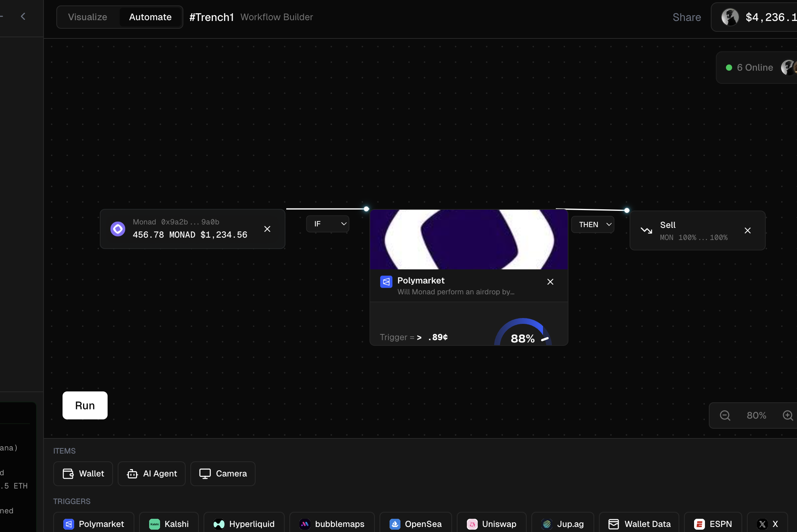This screenshot has height=532, width=797.
Task: Open the IF condition dropdown
Action: [x=328, y=224]
